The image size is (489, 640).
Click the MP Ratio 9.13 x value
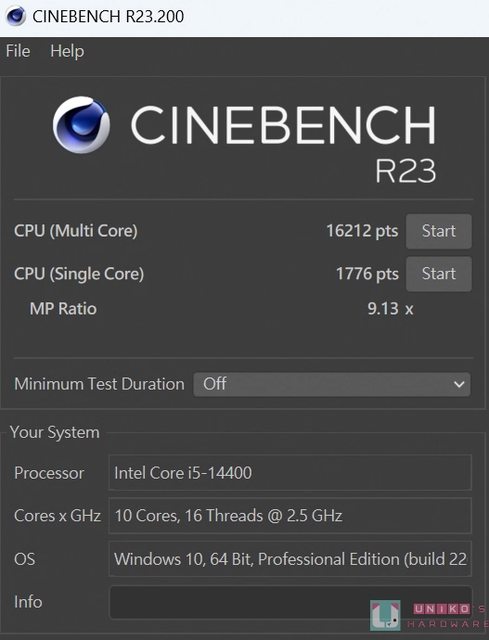click(390, 309)
